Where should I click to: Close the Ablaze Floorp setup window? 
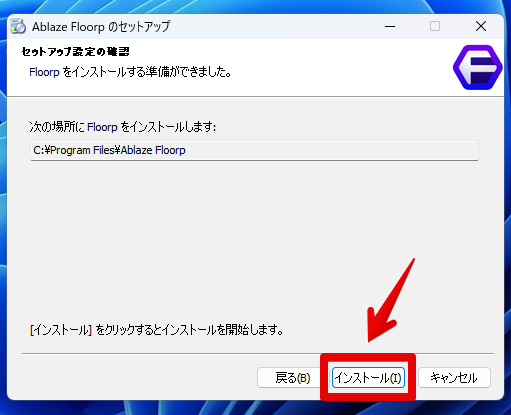point(481,26)
